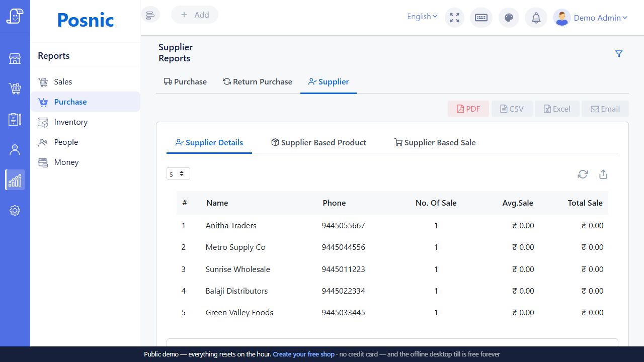Open notifications bell icon
Screen dimensions: 644x362
(536, 18)
